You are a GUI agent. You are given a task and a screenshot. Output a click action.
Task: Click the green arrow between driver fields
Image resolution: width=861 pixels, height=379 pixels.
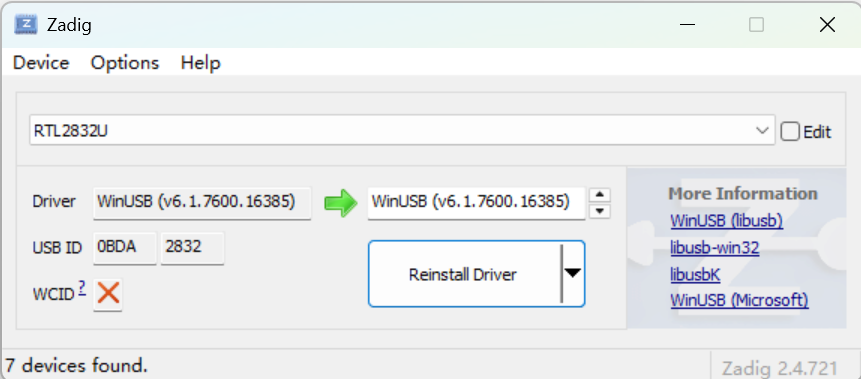(340, 203)
